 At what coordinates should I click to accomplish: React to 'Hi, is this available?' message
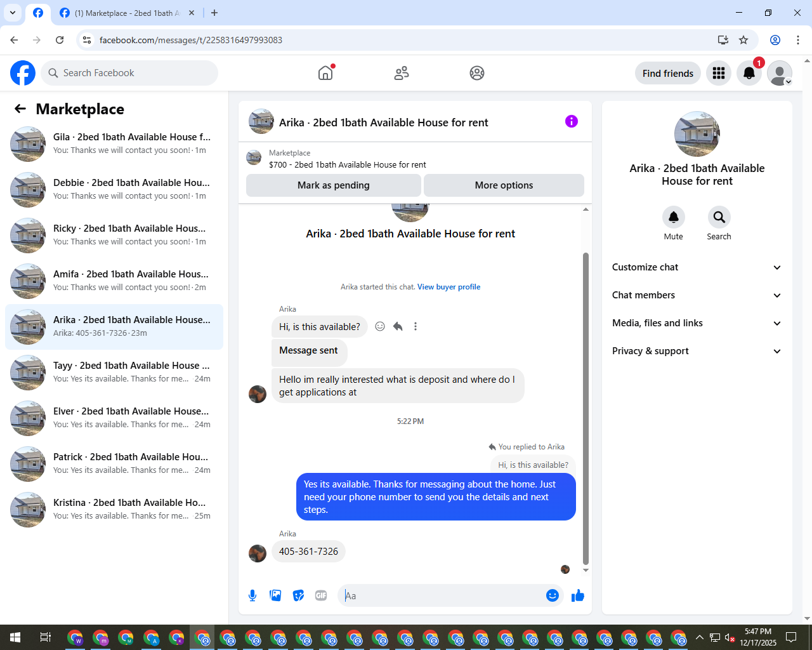click(380, 326)
